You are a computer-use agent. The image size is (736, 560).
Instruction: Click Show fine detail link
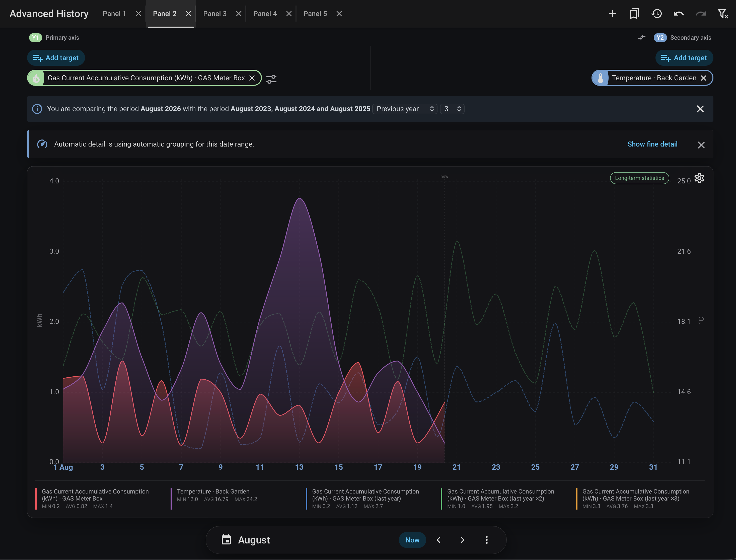(x=652, y=144)
